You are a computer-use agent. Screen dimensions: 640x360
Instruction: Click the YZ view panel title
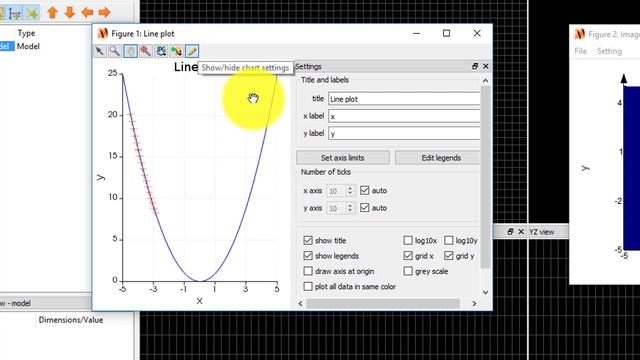(x=542, y=232)
